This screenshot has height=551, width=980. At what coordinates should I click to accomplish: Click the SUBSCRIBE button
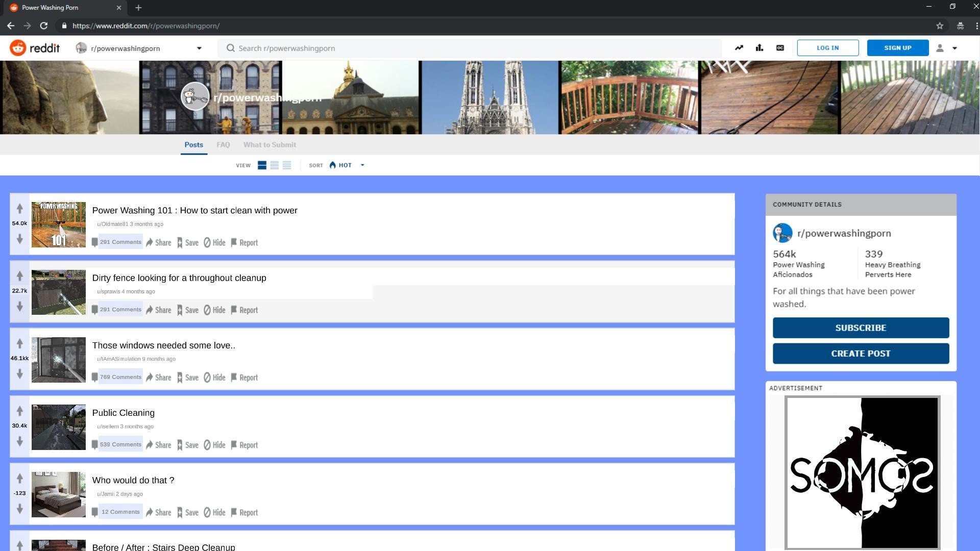click(x=861, y=328)
